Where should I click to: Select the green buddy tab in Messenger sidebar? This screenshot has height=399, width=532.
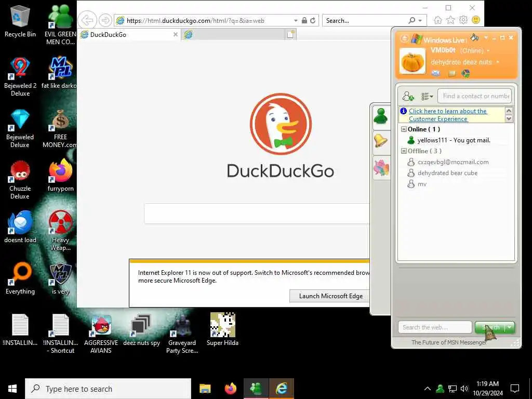pos(381,117)
